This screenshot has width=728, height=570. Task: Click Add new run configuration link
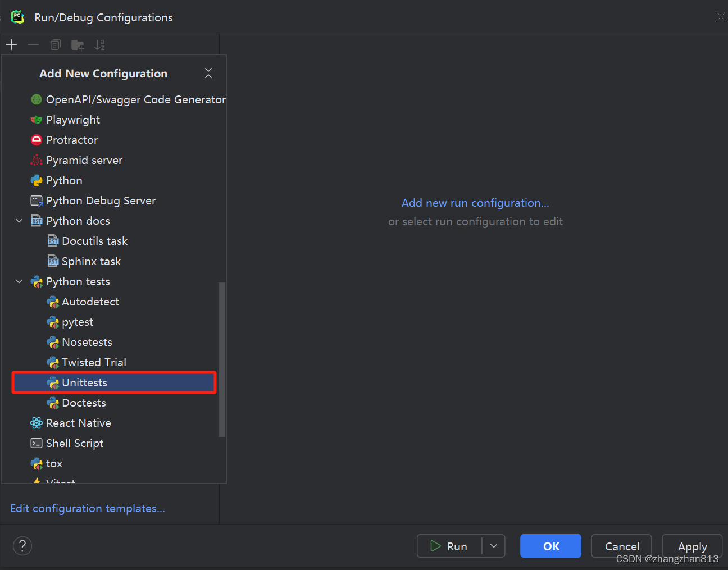[x=475, y=203]
